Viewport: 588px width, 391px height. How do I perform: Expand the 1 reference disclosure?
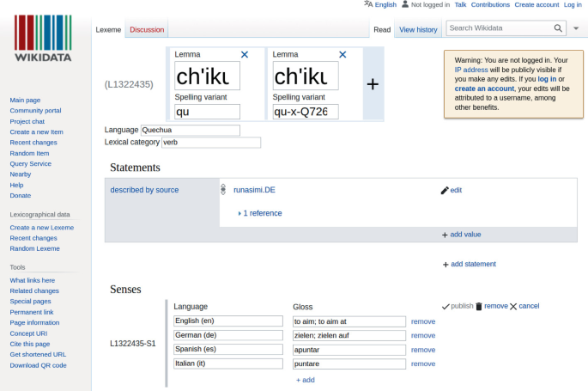[239, 213]
